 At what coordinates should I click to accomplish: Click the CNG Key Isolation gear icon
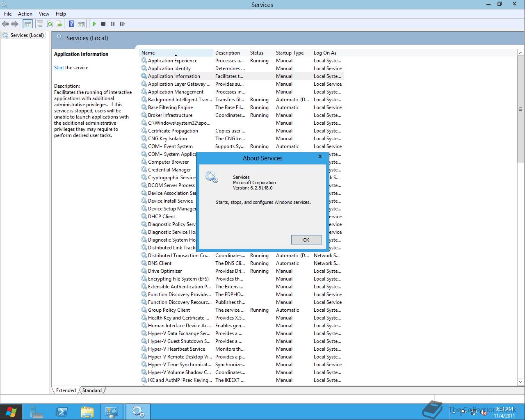coord(144,139)
